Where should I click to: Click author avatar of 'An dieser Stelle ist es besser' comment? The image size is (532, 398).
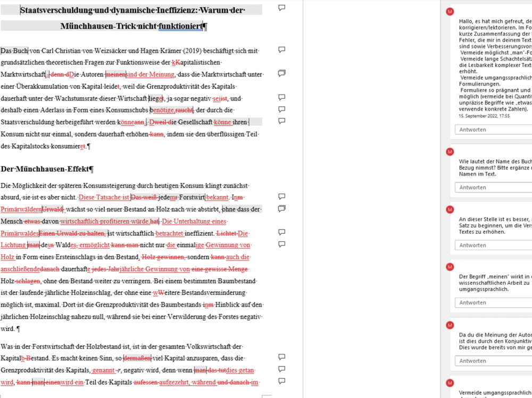pyautogui.click(x=450, y=209)
